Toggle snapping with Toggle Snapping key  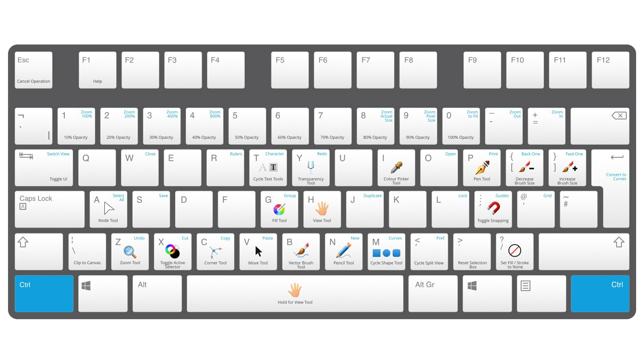click(x=493, y=208)
